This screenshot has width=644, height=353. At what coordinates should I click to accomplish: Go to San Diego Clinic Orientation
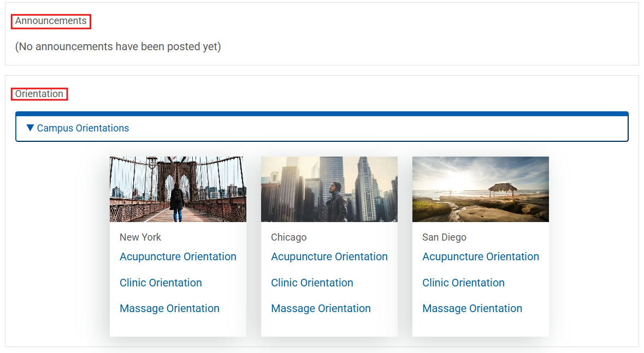(463, 283)
